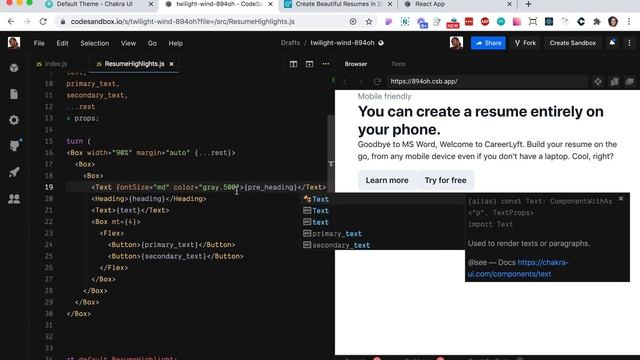Viewport: 640px width, 360px height.
Task: Open a new Chrome tab
Action: pos(528,4)
